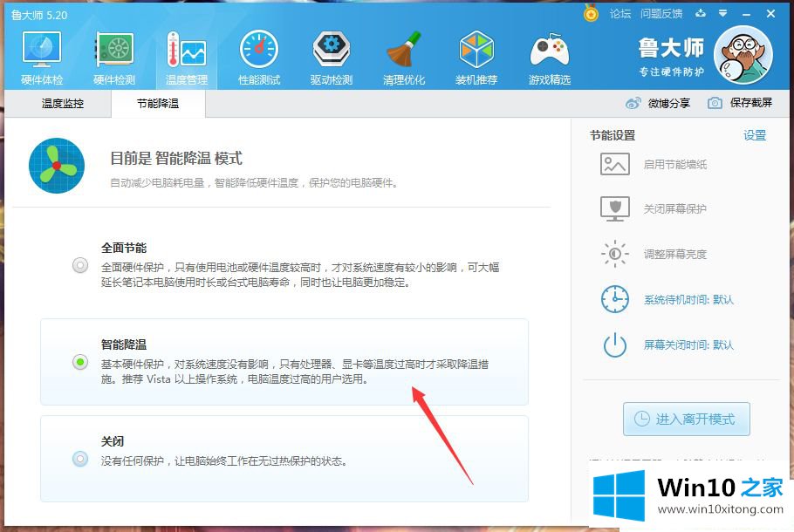Open the 问题反馈 feedback link
794x532 pixels.
661,14
